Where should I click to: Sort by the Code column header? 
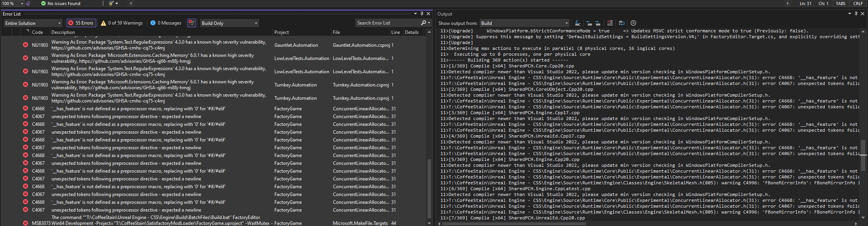point(37,32)
